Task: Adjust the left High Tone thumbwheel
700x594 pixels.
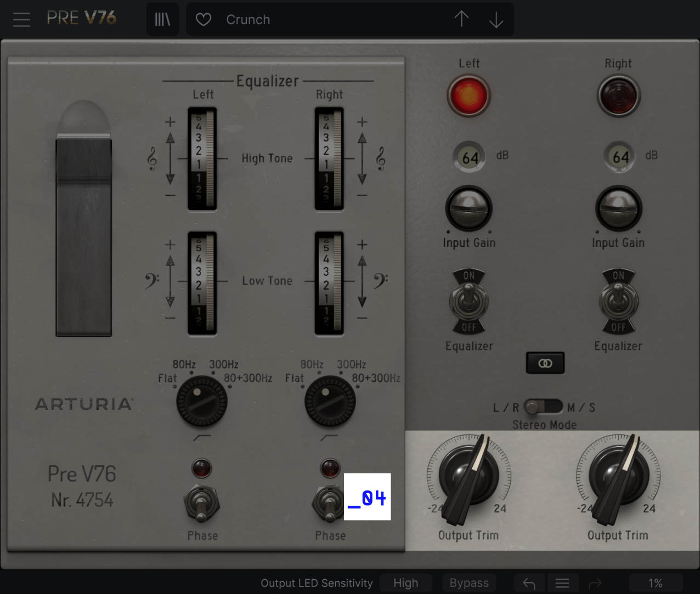Action: point(202,159)
